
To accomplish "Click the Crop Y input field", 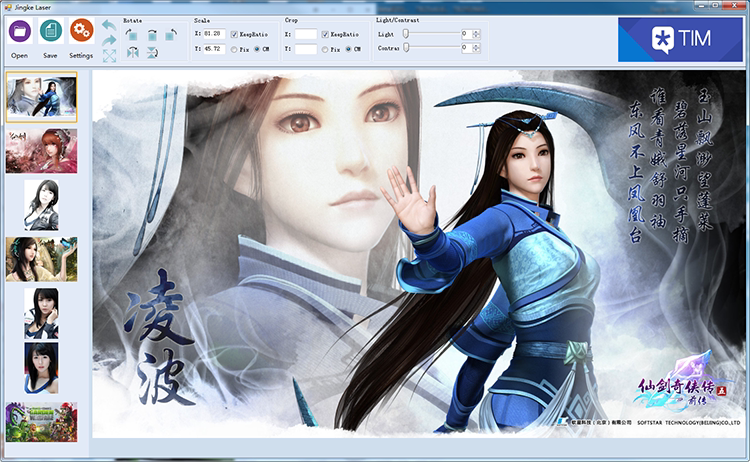I will (x=306, y=49).
